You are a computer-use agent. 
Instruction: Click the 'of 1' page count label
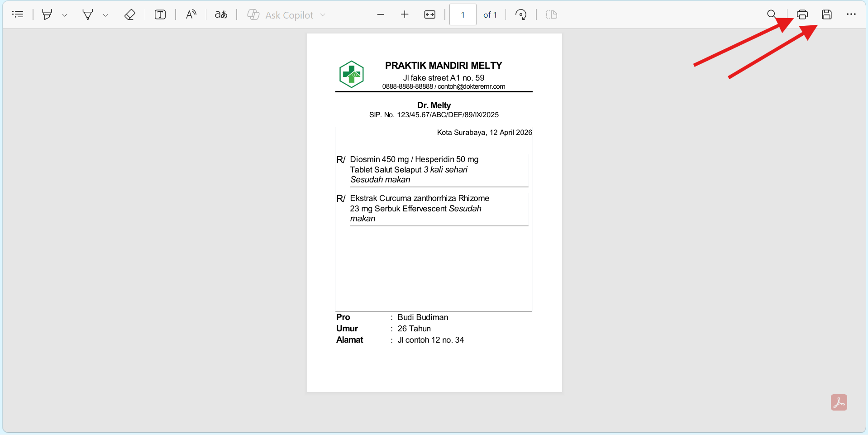tap(490, 15)
